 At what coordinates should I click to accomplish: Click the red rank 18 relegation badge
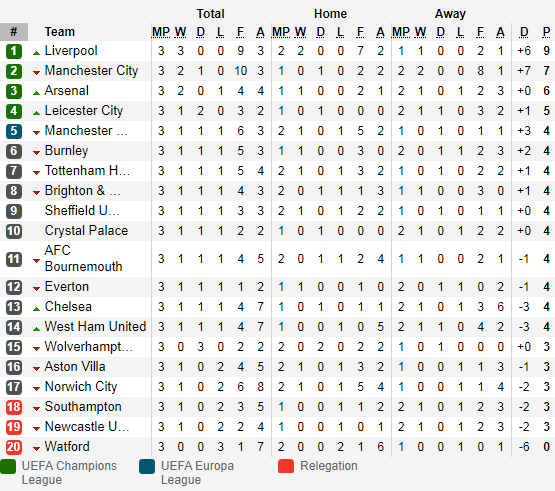click(x=14, y=407)
